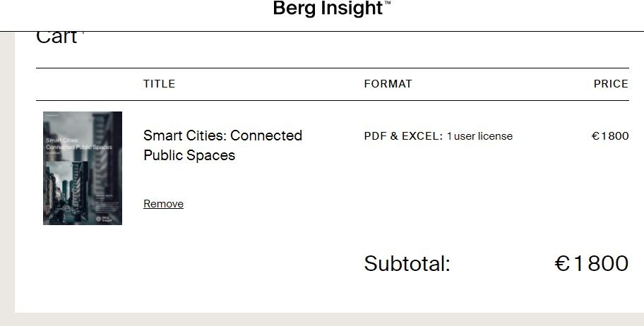This screenshot has height=326, width=644.
Task: Click the €1800 subtotal amount
Action: (592, 263)
